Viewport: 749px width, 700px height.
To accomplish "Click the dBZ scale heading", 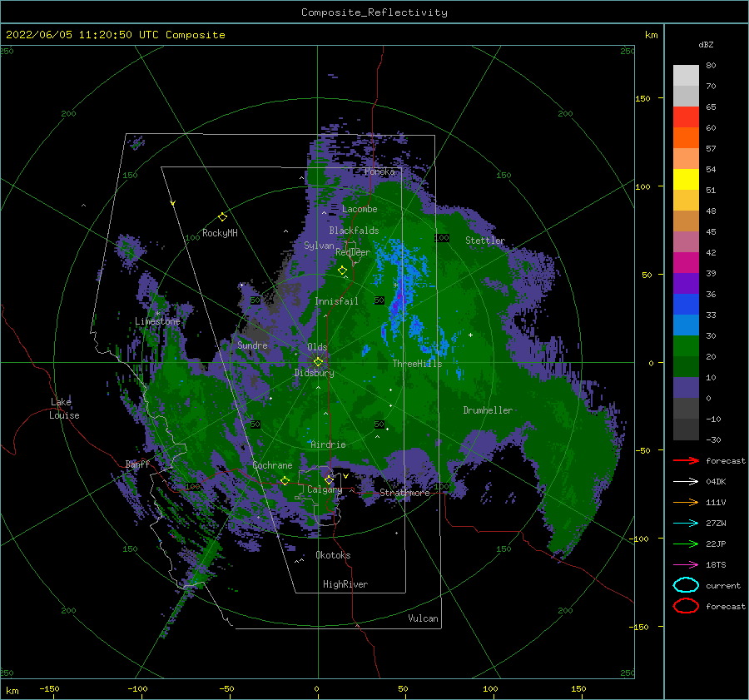I will [x=706, y=44].
